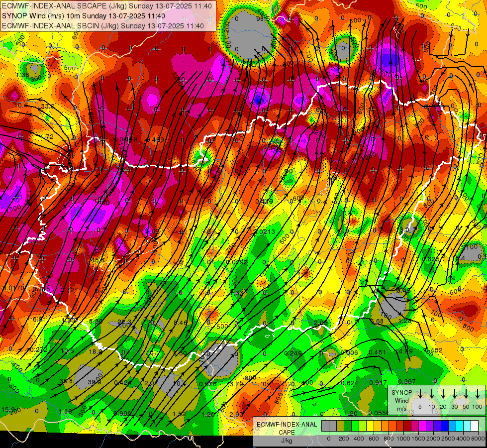The image size is (487, 448).
Task: Click the map value 452
Action: [x=437, y=350]
